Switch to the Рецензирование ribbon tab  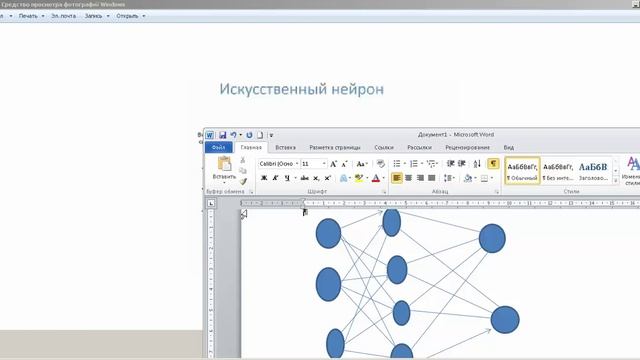point(467,147)
